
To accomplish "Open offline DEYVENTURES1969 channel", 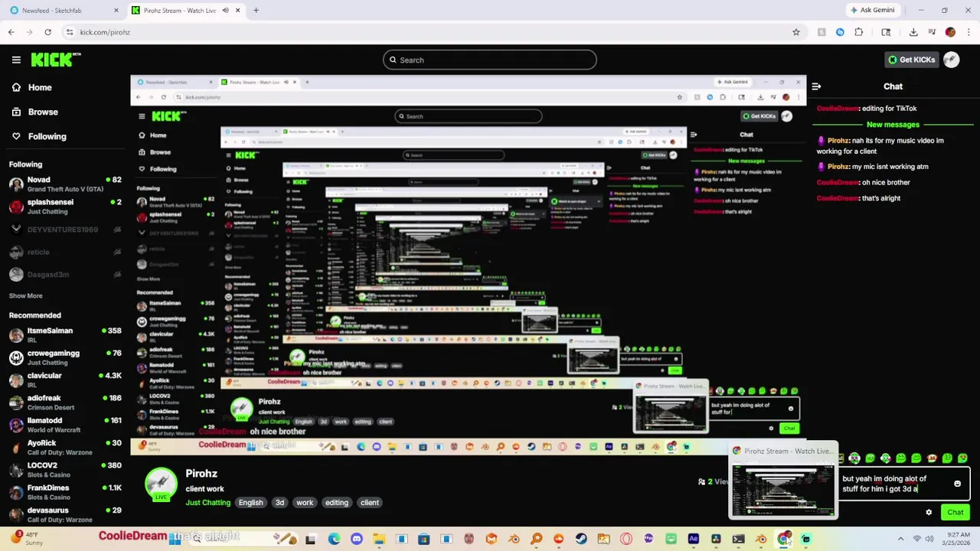I will click(x=65, y=230).
